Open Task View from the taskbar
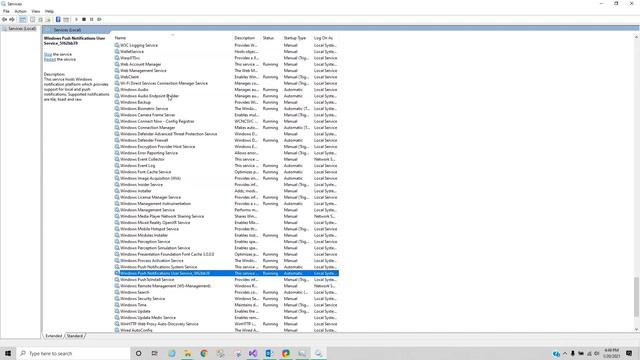The image size is (640, 360). 155,353
